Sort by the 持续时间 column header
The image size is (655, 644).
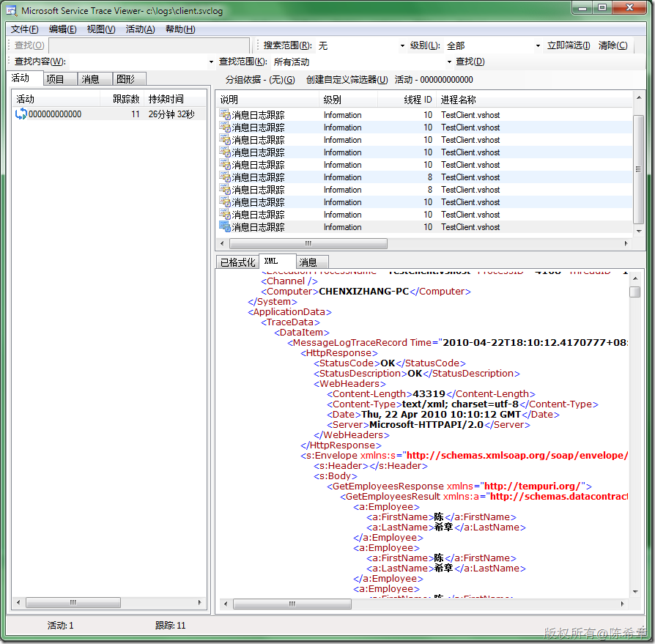(175, 99)
